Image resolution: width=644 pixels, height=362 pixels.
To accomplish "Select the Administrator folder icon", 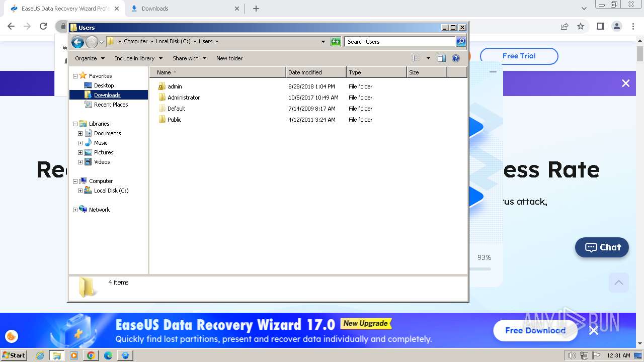I will click(162, 98).
